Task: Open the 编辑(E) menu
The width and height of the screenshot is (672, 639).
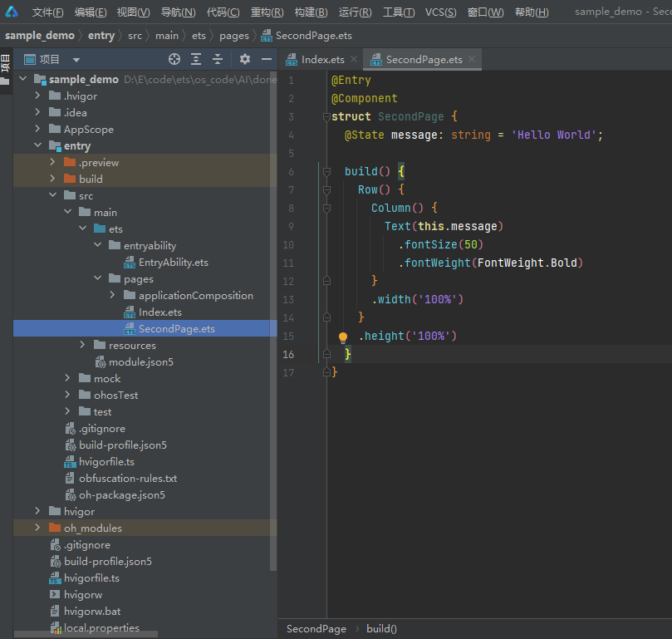Action: point(91,12)
